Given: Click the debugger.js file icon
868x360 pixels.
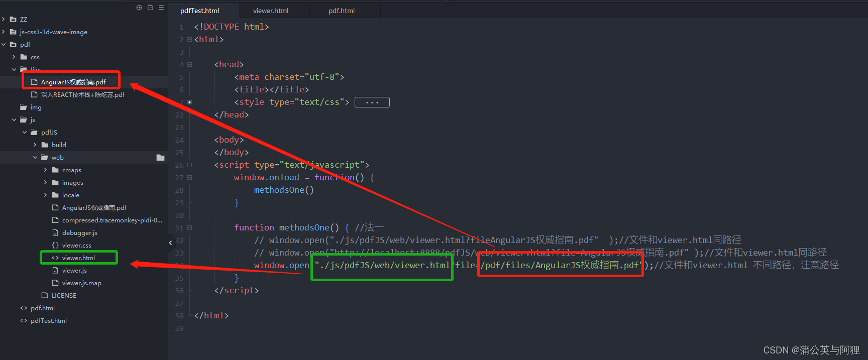Looking at the screenshot, I should coord(55,232).
